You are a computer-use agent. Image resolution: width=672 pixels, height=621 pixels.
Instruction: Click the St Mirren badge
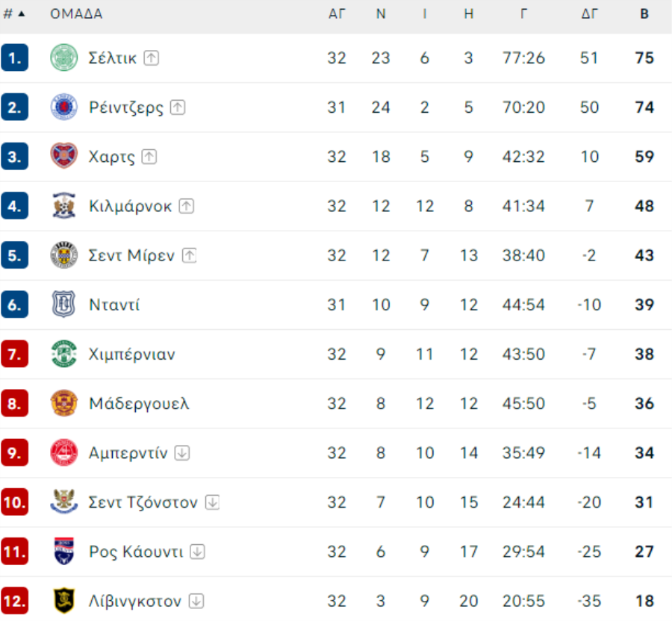point(64,255)
